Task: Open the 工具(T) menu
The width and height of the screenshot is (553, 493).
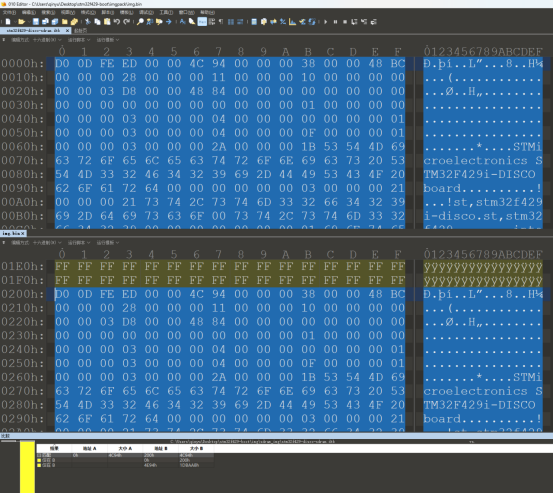Action: (166, 12)
